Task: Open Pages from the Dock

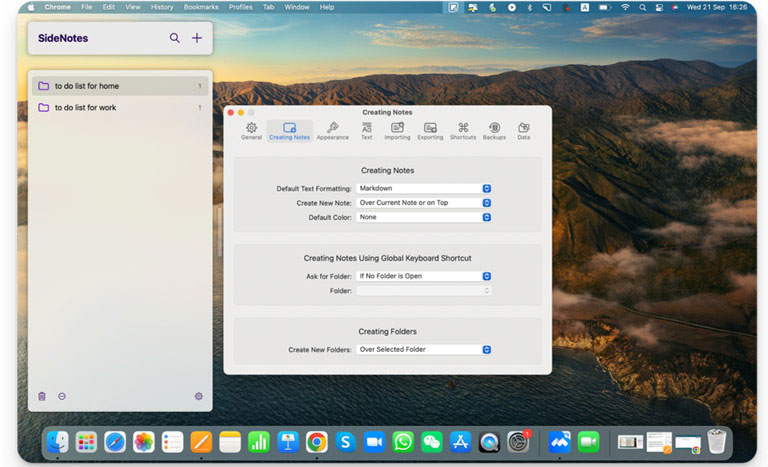Action: (201, 442)
